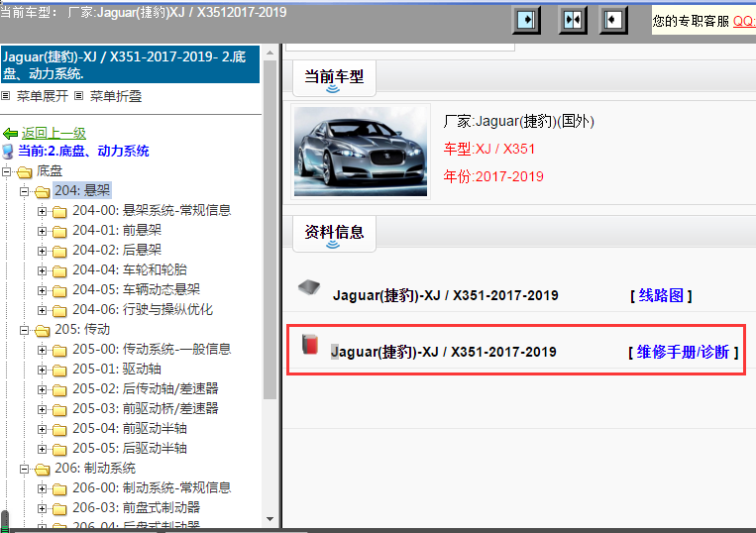Click the split-view panel layout button
Viewport: 756px width, 533px height.
(x=573, y=20)
